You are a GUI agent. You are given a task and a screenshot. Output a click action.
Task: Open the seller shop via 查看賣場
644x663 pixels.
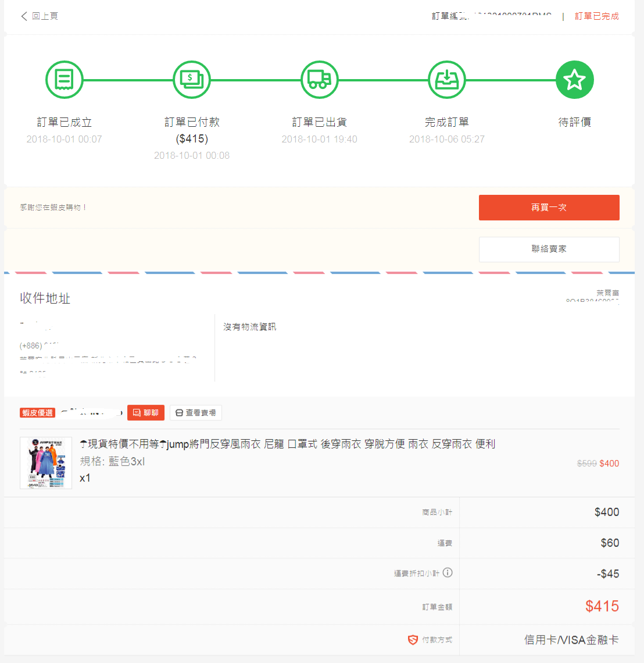point(196,413)
